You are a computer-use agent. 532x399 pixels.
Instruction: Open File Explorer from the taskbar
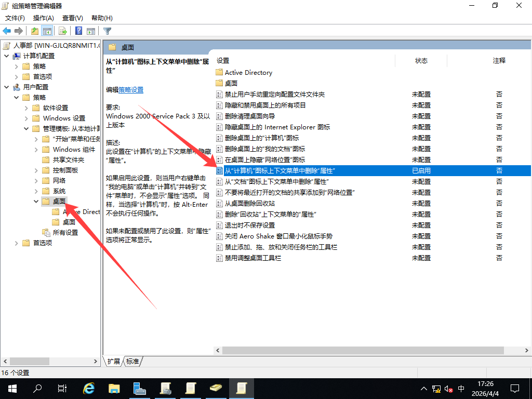click(114, 388)
